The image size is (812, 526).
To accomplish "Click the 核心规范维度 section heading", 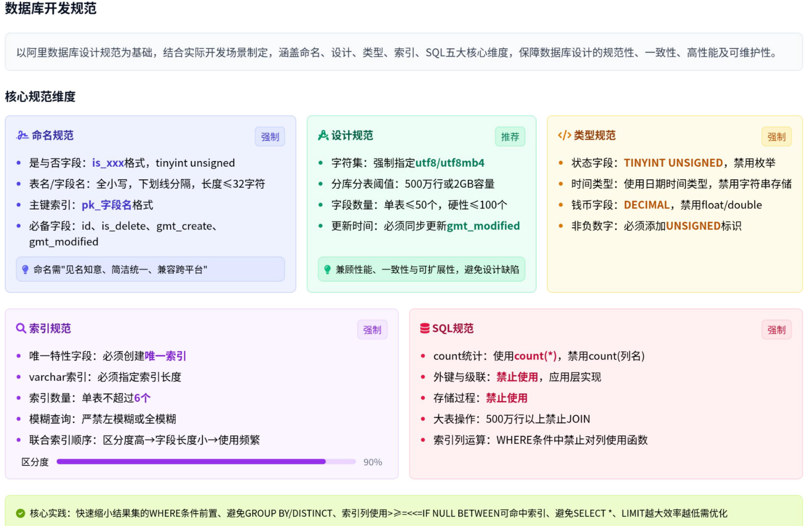I will (40, 97).
